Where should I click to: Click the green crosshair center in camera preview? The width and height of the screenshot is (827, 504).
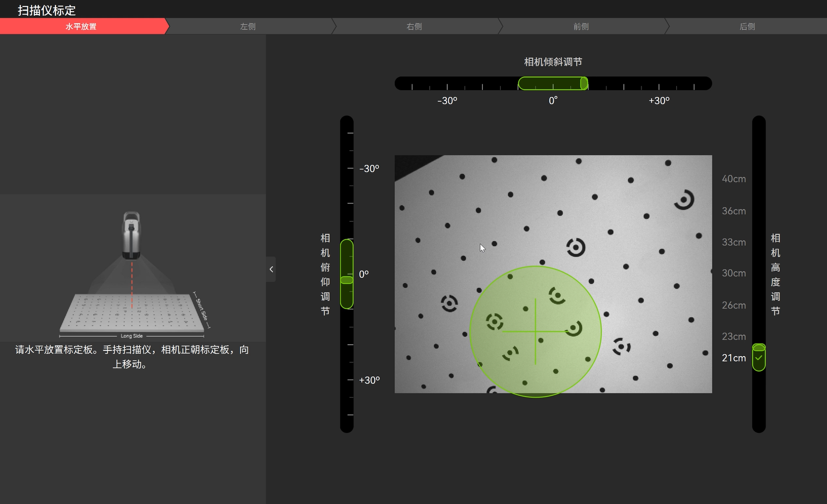coord(535,332)
